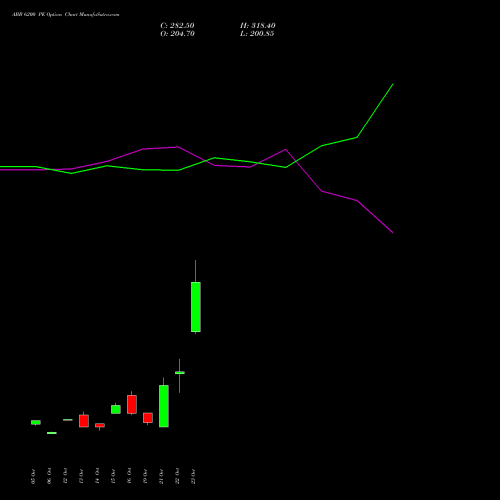Screen dimensions: 500x500
Task: Click the 22 Oct date label
Action: [177, 476]
